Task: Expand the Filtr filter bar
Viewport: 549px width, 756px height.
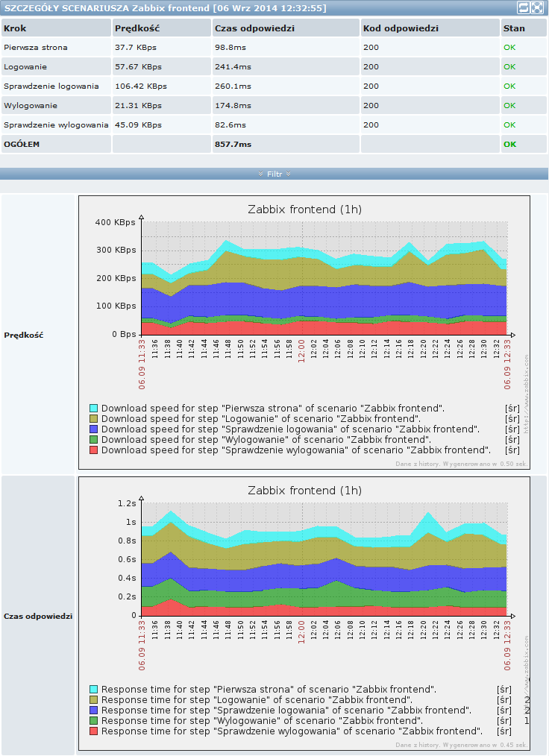Action: pyautogui.click(x=274, y=174)
